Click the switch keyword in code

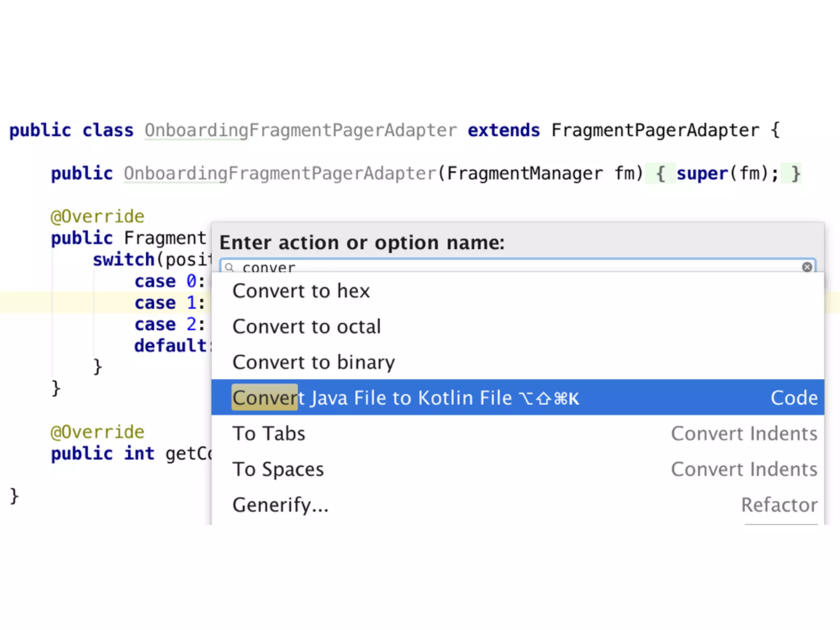[x=123, y=260]
